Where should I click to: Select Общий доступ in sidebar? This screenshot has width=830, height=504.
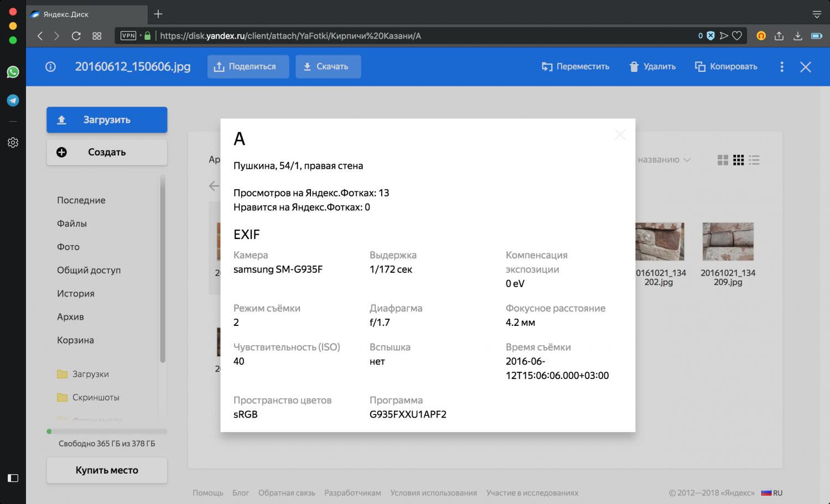coord(89,271)
